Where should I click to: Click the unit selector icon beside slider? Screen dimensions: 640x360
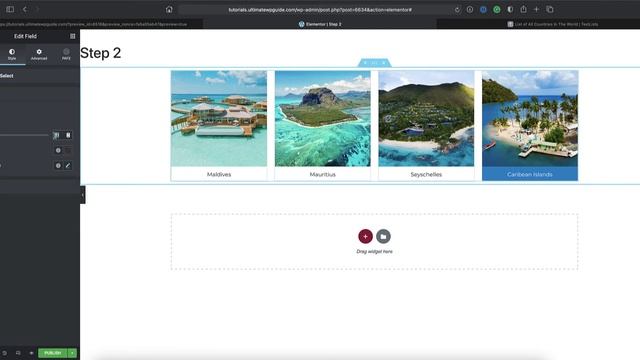[56, 135]
